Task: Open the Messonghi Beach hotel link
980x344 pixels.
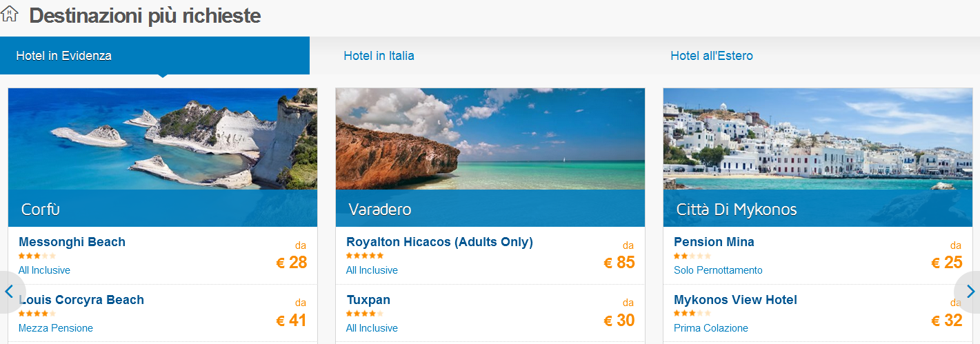Action: (x=72, y=242)
